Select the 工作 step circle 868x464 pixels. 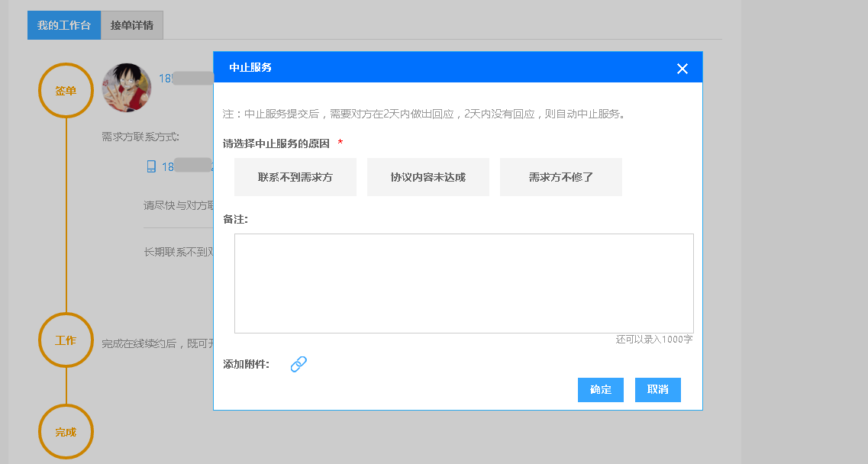(66, 340)
